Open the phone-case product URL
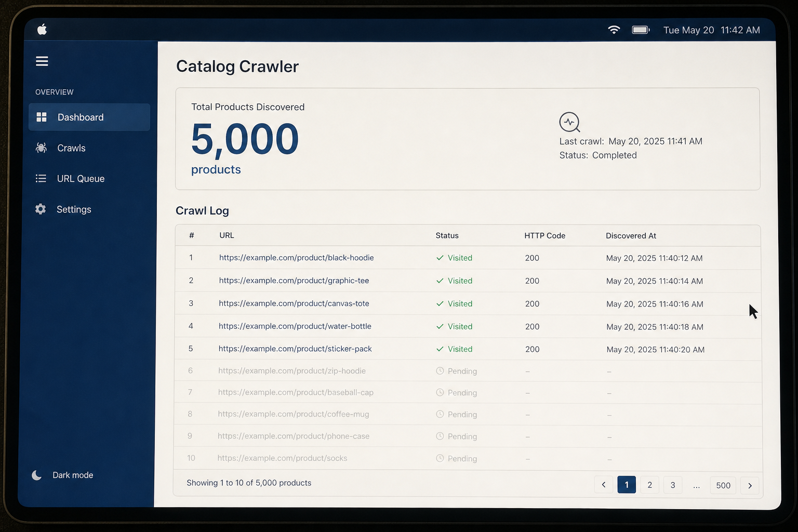The height and width of the screenshot is (532, 798). pyautogui.click(x=294, y=436)
